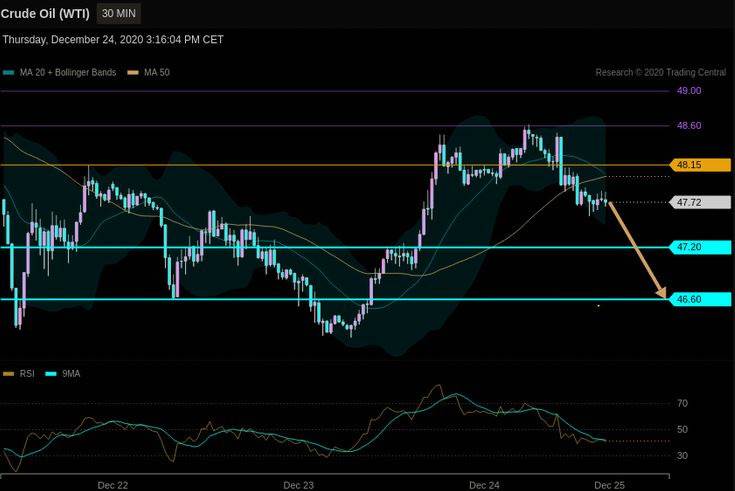Click the RSI 50 level label

[682, 430]
